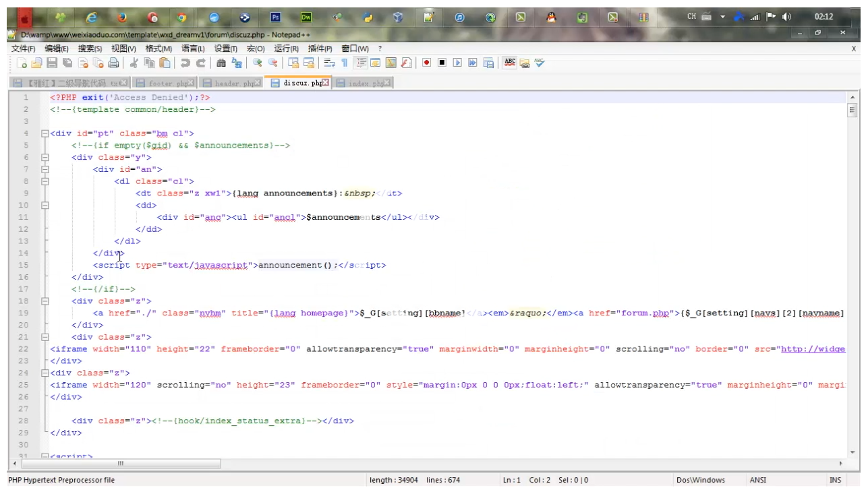Screen dimensions: 868x494
Task: Open Find with the binoculars icon
Action: (x=221, y=63)
